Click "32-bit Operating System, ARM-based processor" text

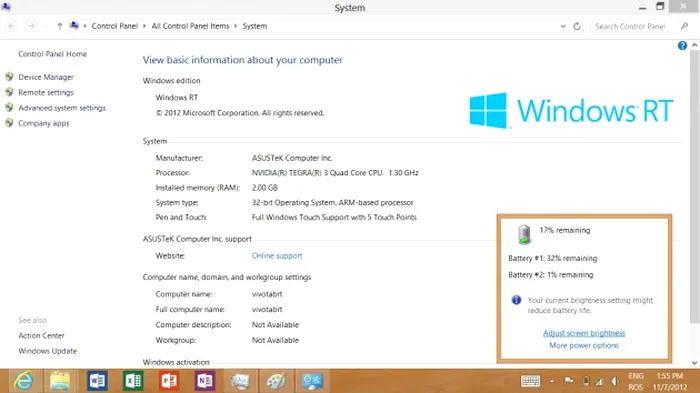(x=333, y=203)
